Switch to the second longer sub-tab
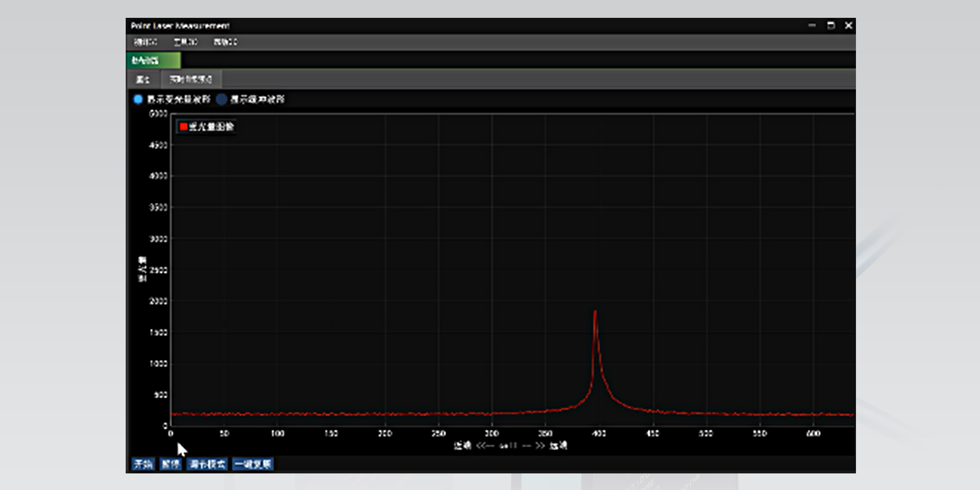This screenshot has height=490, width=980. 191,79
